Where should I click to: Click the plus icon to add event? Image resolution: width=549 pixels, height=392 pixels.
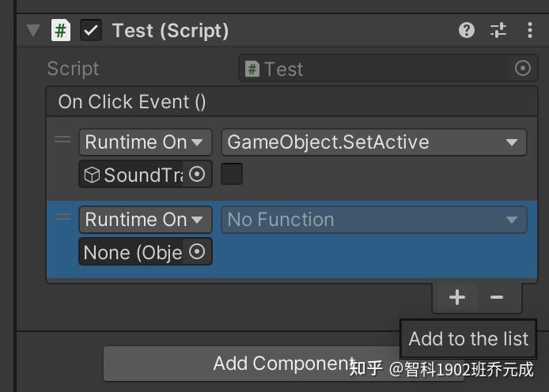tap(457, 297)
